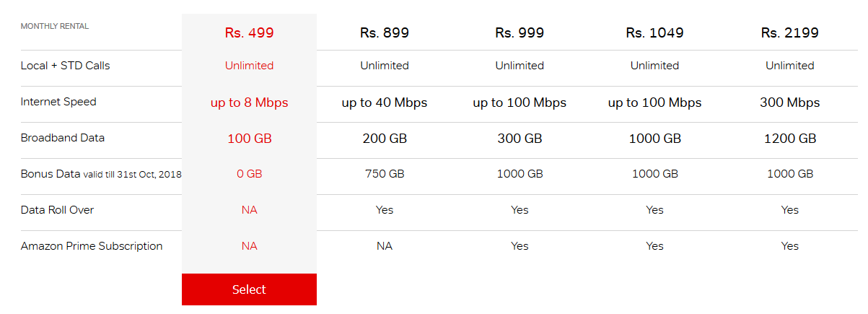Select the Rs. 499 plan header
868x314 pixels.
249,32
